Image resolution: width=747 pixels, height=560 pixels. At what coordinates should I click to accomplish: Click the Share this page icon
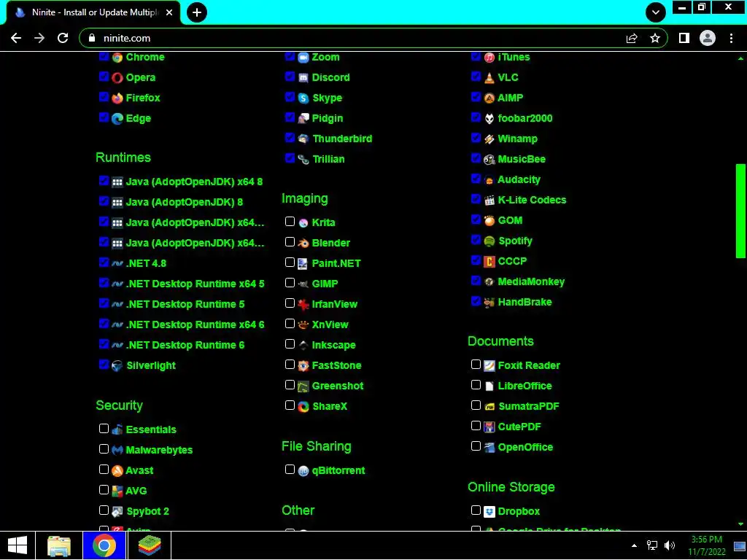[x=632, y=38]
